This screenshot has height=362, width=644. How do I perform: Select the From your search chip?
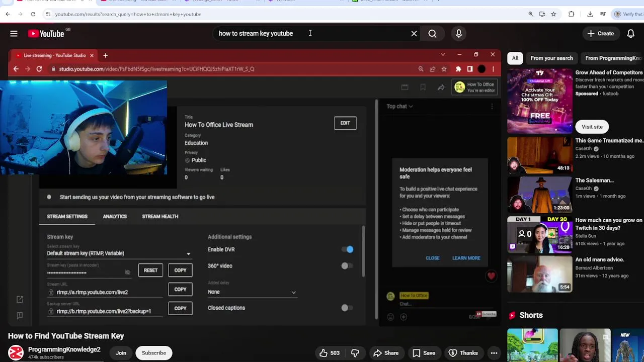(x=551, y=58)
